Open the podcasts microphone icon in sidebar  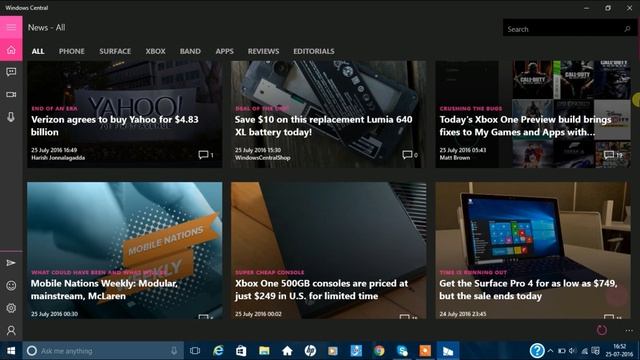[x=11, y=117]
